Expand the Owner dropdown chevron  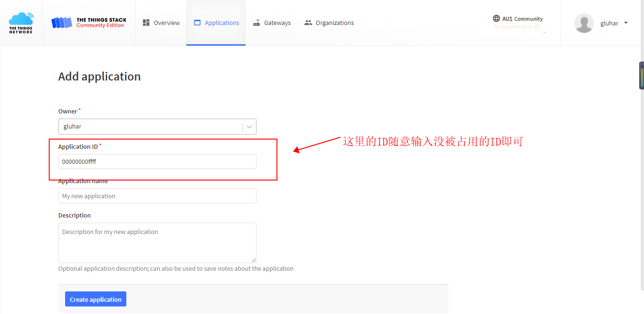click(x=249, y=127)
